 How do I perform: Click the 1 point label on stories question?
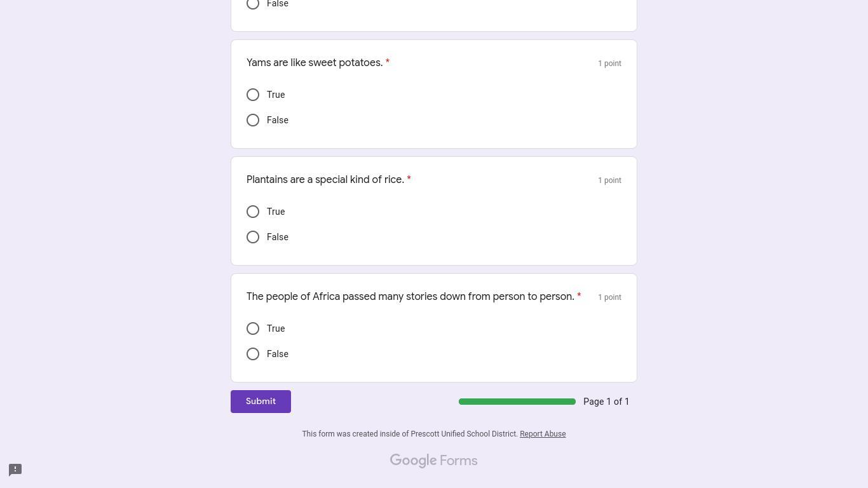tap(609, 297)
